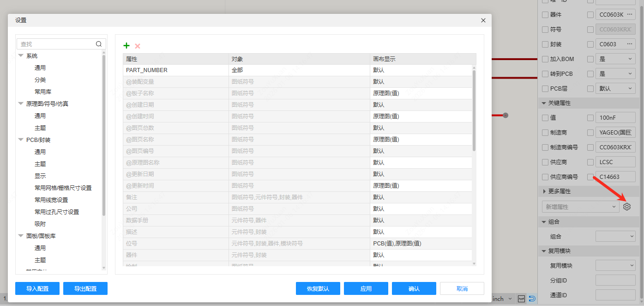Toggle the eye preview icon in the status bar
Image resolution: width=644 pixels, height=306 pixels.
[x=521, y=299]
